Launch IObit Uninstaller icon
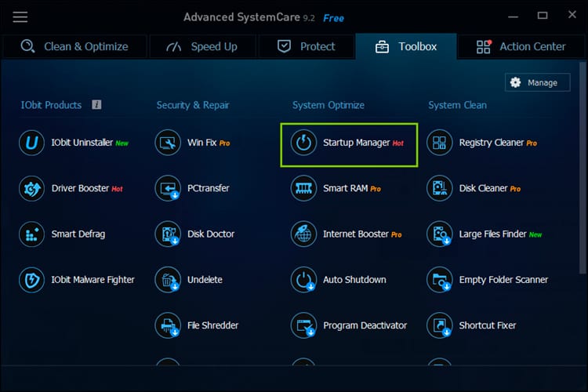 (32, 143)
